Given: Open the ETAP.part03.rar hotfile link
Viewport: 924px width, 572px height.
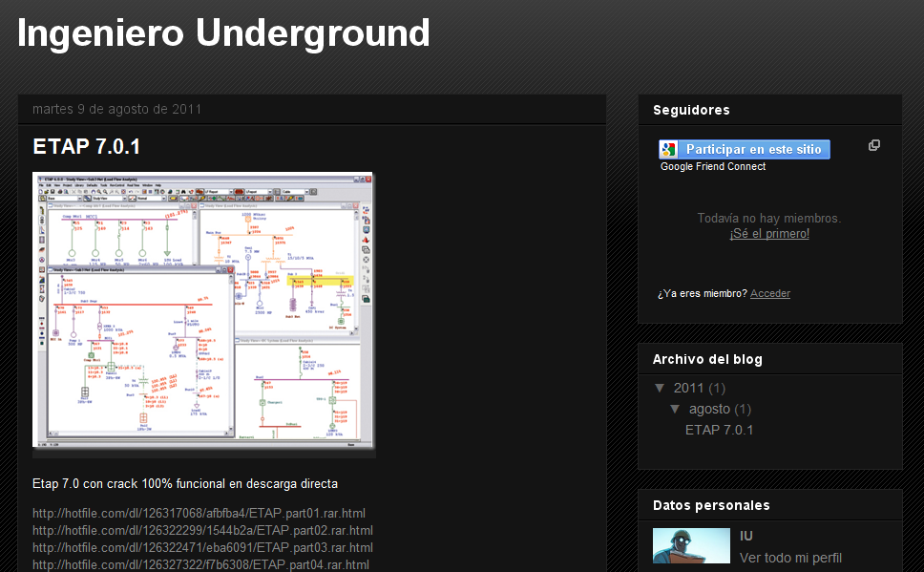Looking at the screenshot, I should tap(202, 547).
